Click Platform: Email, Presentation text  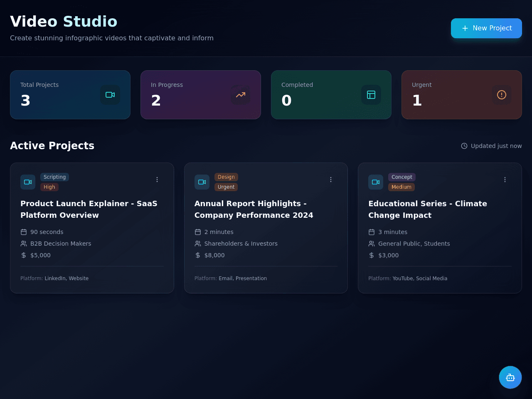click(x=231, y=278)
